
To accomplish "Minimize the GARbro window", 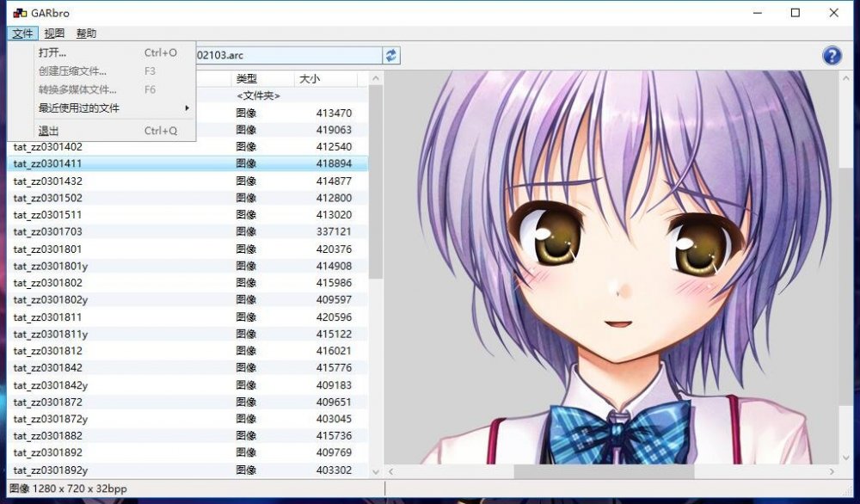I will tap(758, 13).
